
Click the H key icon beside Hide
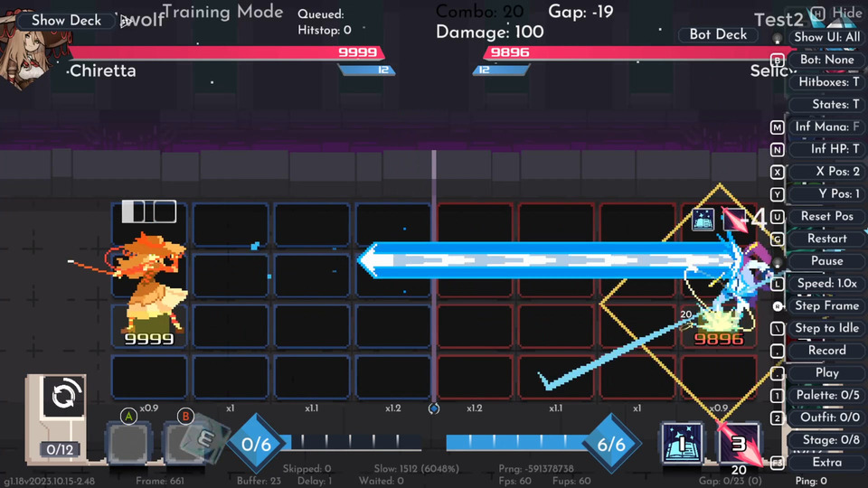[818, 14]
